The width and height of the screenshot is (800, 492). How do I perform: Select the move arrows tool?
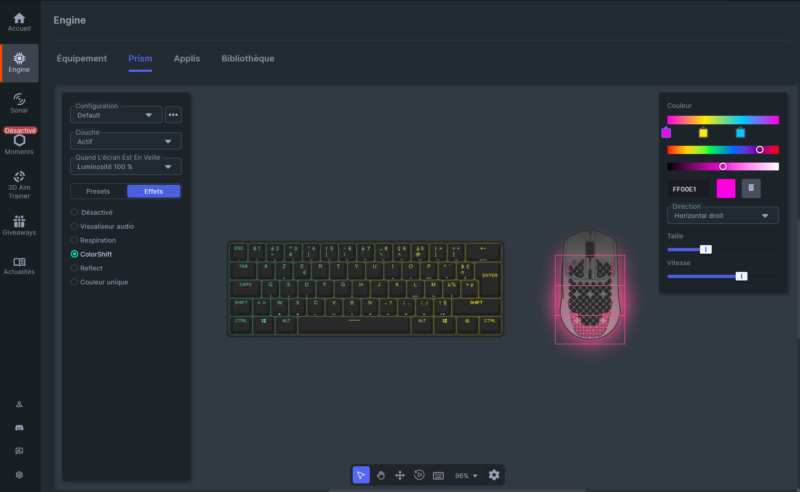400,475
